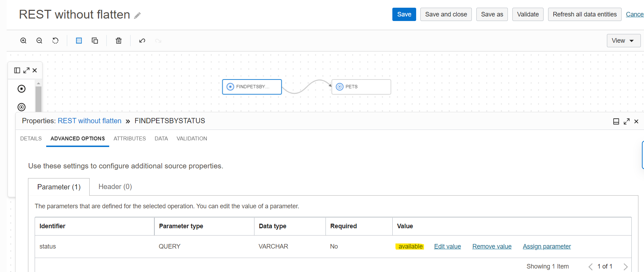Go to the next page of parameters
The height and width of the screenshot is (272, 644).
point(625,267)
